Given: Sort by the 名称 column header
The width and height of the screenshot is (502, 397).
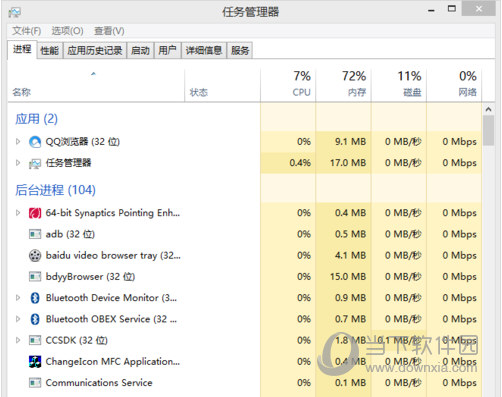Looking at the screenshot, I should 96,85.
